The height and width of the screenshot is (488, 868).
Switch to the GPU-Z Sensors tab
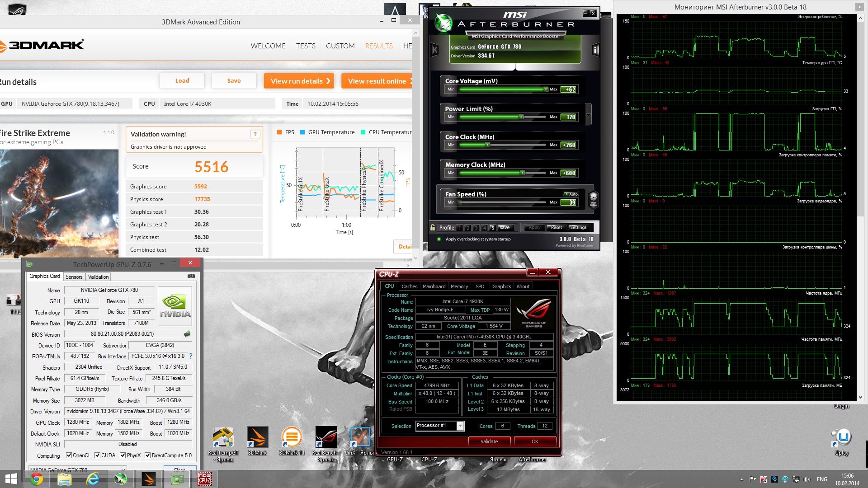tap(74, 277)
